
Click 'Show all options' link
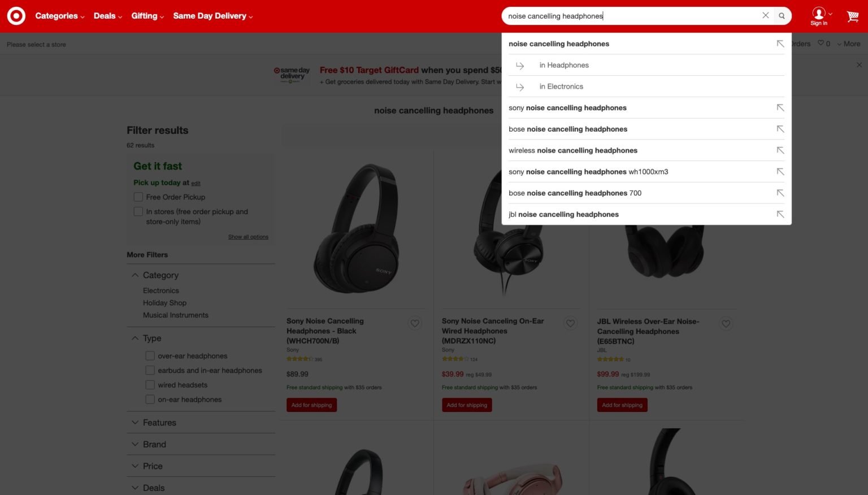click(248, 237)
